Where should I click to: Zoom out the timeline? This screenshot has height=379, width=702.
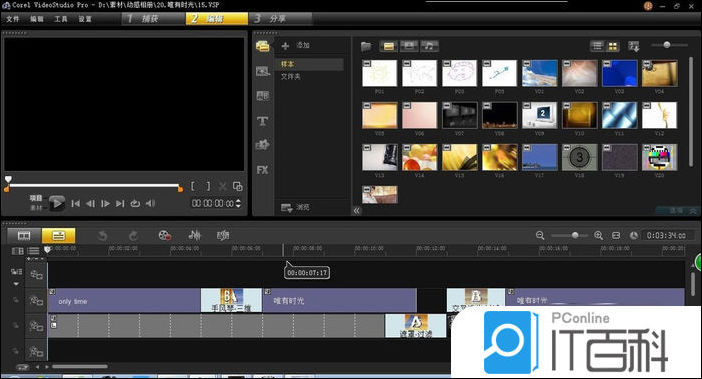pyautogui.click(x=540, y=235)
